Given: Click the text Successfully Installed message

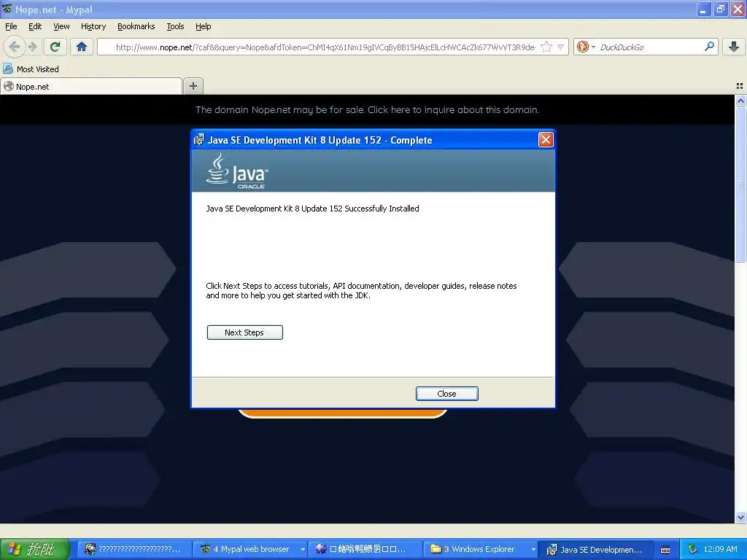Looking at the screenshot, I should [312, 209].
